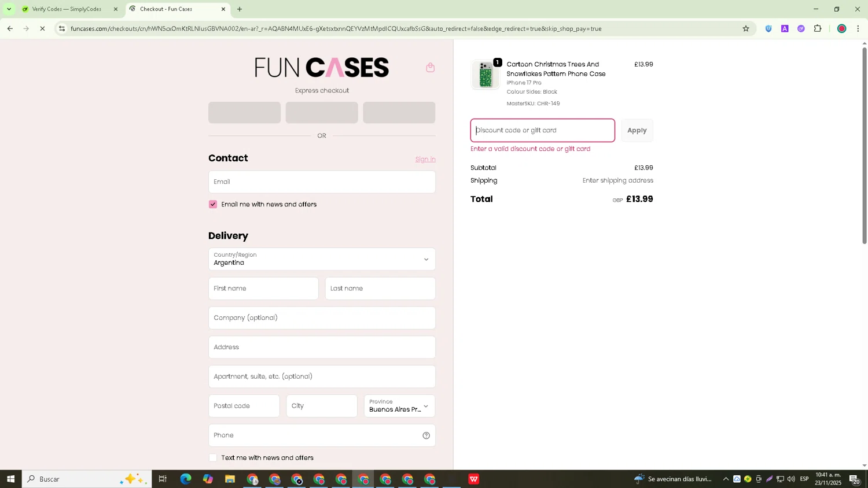Screen dimensions: 868x488
Task: Focus the Address field
Action: tap(322, 347)
